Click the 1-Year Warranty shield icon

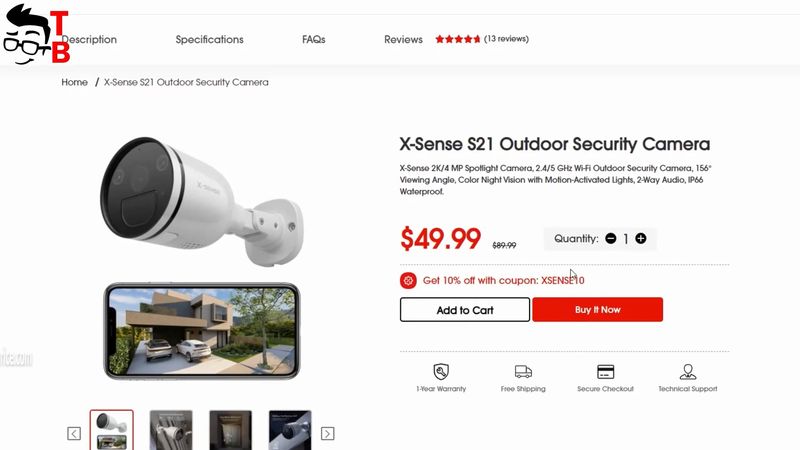(x=441, y=371)
